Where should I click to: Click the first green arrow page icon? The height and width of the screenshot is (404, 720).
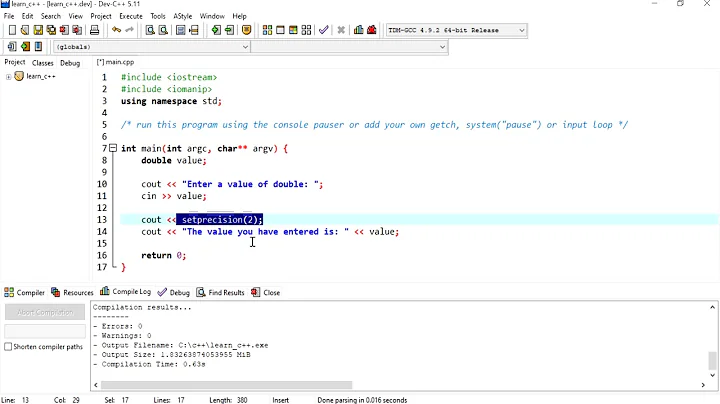tap(216, 30)
